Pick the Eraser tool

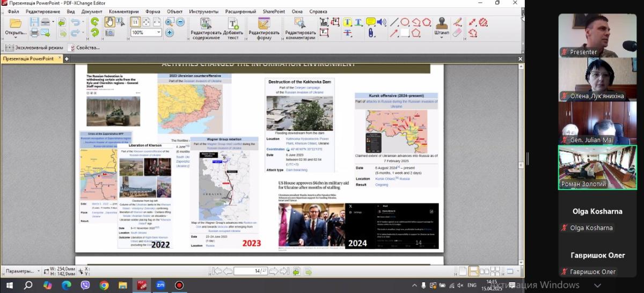coord(457,33)
